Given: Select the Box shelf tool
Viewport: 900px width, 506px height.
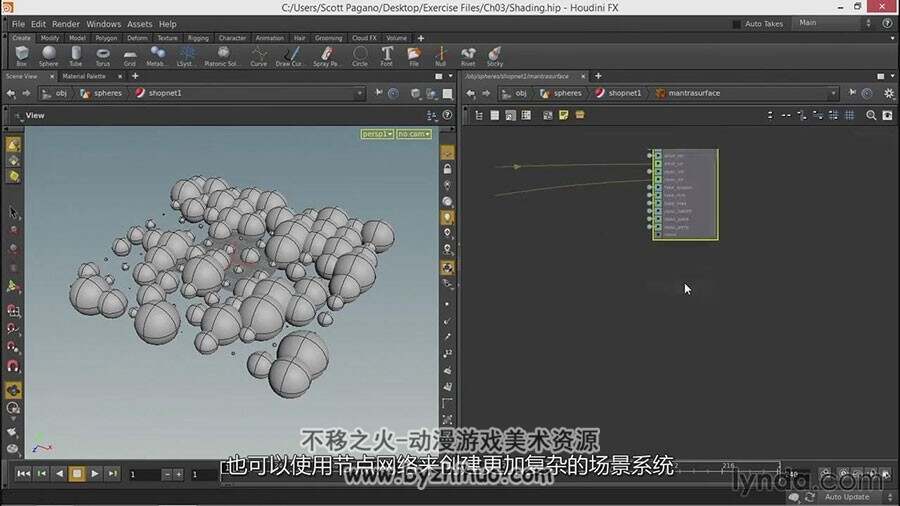Looking at the screenshot, I should click(22, 56).
